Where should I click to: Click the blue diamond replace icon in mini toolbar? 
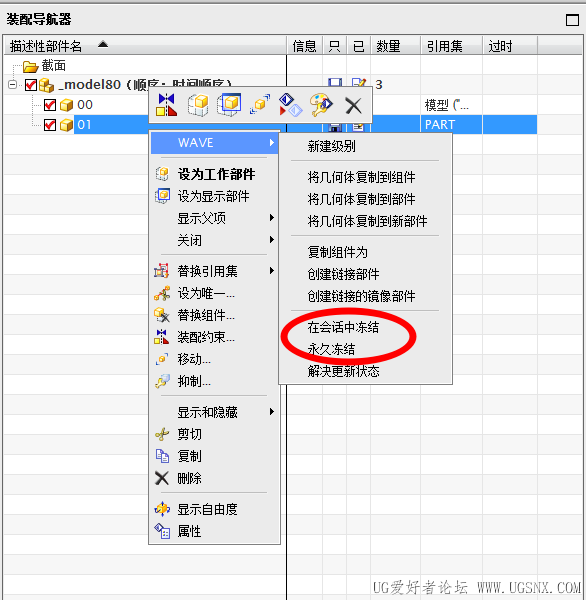290,104
